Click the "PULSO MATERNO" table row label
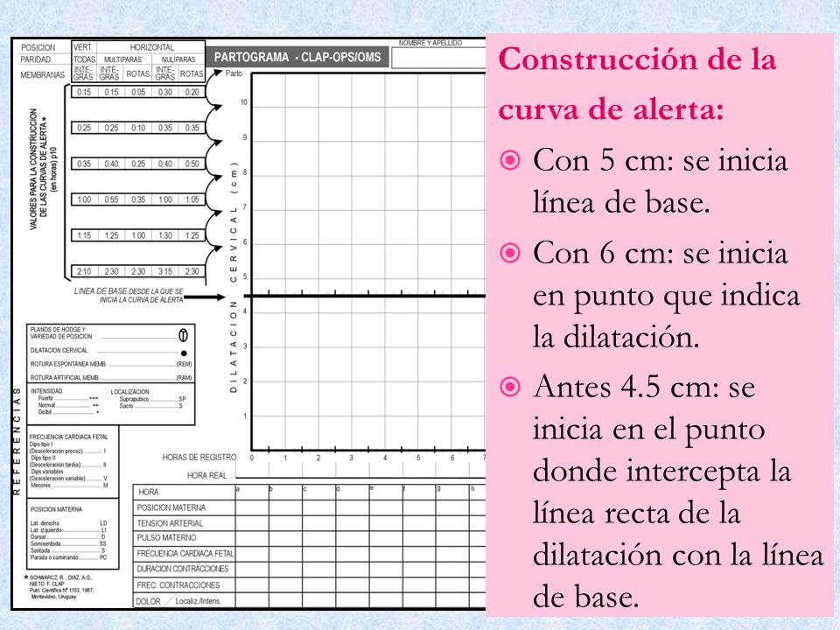The width and height of the screenshot is (840, 630). [166, 538]
